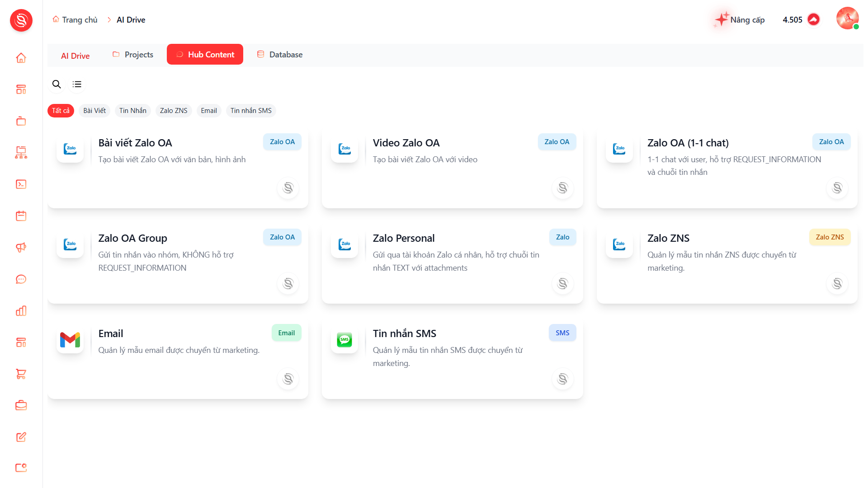Image resolution: width=868 pixels, height=488 pixels.
Task: Click the red app logo in sidebar
Action: 21,20
